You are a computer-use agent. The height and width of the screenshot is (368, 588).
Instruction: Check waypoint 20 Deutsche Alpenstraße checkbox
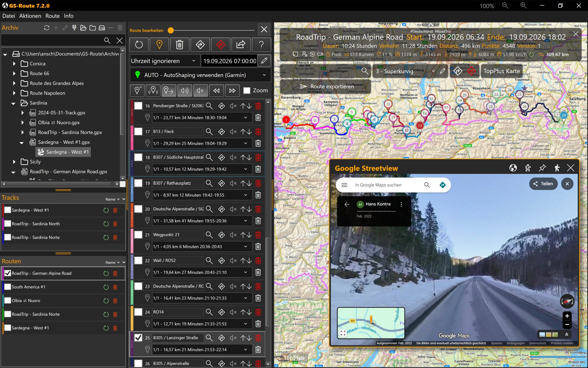tap(138, 209)
